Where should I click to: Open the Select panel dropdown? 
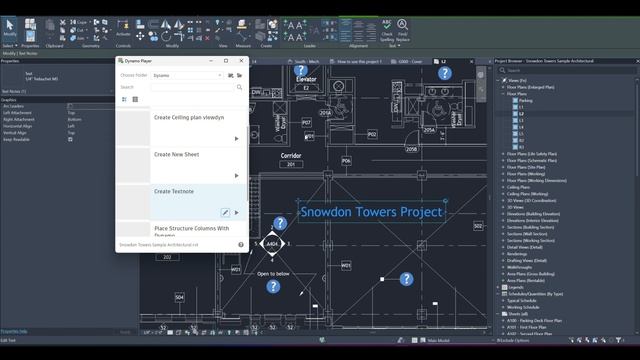tap(10, 46)
